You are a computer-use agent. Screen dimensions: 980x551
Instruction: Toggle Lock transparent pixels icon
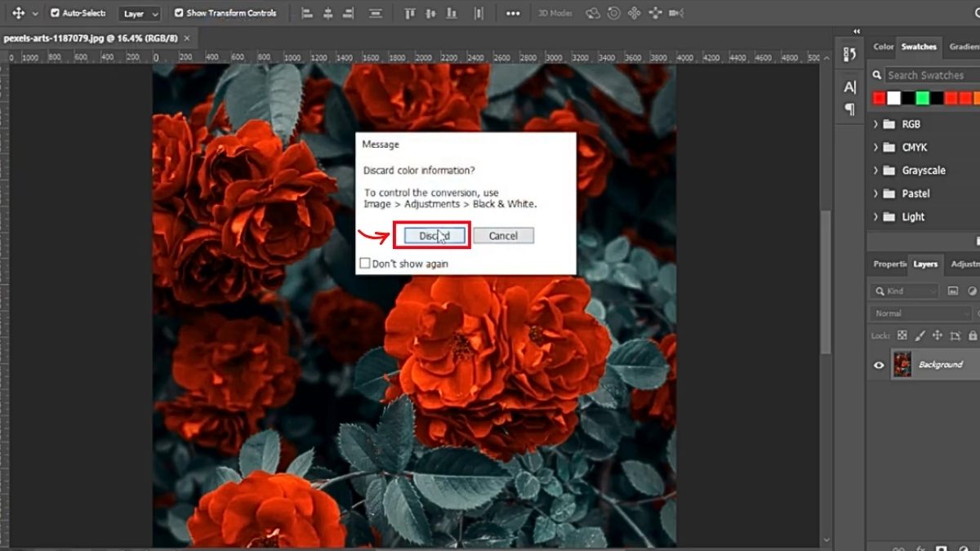click(902, 335)
